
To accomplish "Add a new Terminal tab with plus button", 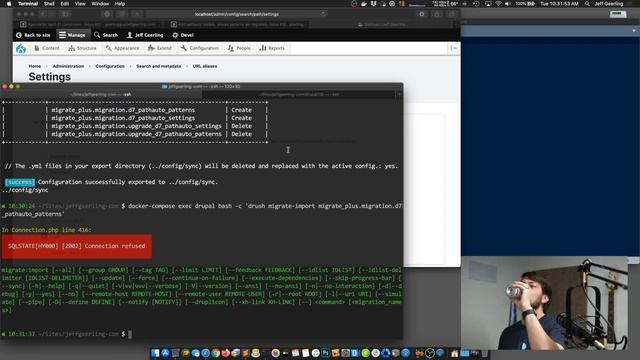I will (399, 94).
